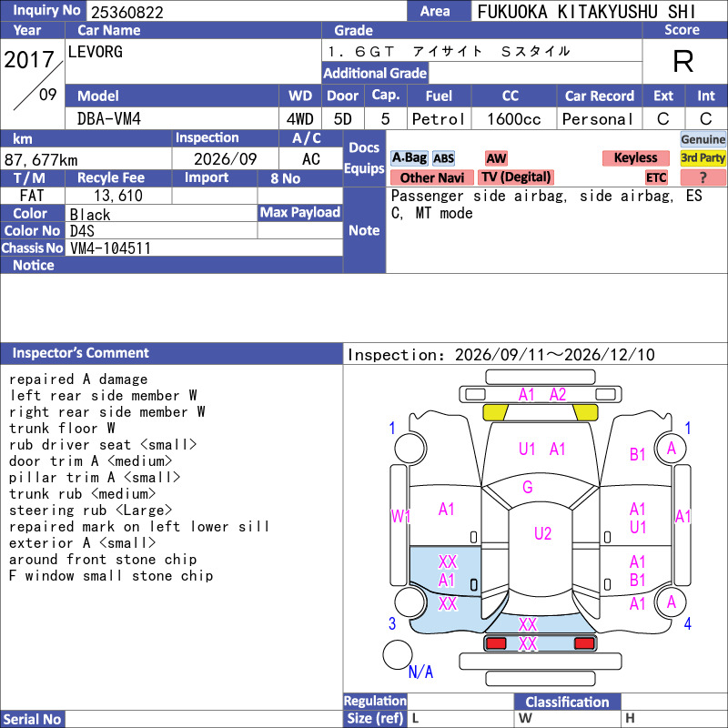The image size is (728, 728).
Task: Click the ABS equipment badge
Action: pyautogui.click(x=443, y=158)
